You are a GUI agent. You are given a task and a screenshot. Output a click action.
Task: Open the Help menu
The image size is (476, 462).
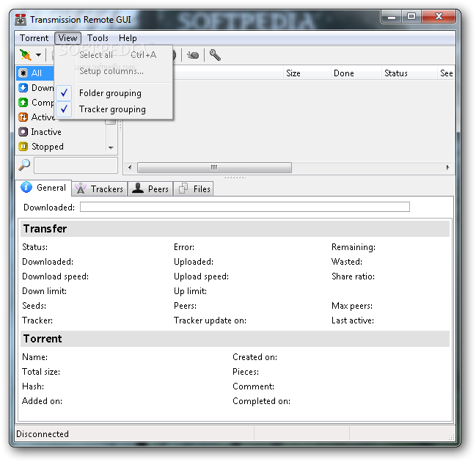pyautogui.click(x=128, y=38)
